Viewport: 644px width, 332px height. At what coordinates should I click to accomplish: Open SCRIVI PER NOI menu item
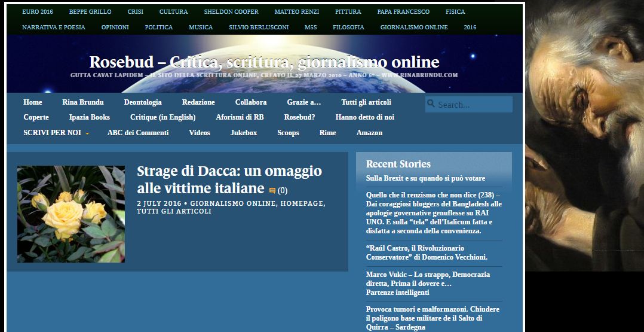point(52,133)
